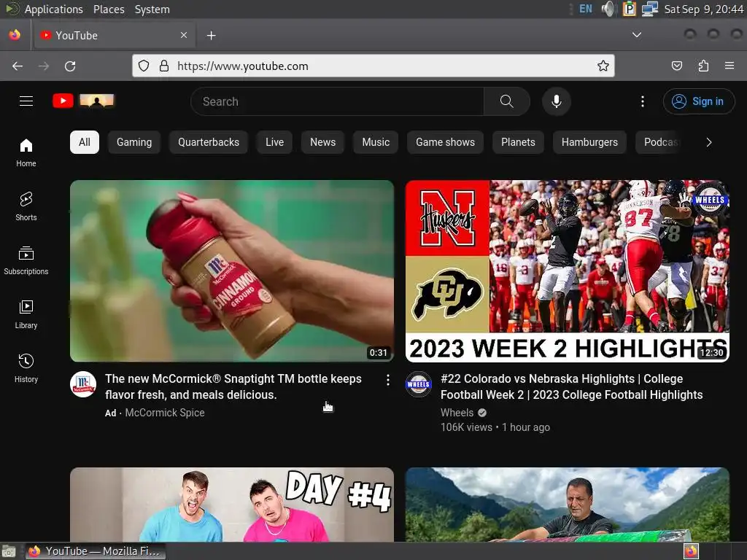Close the YouTube tab
The height and width of the screenshot is (560, 747).
[x=184, y=35]
